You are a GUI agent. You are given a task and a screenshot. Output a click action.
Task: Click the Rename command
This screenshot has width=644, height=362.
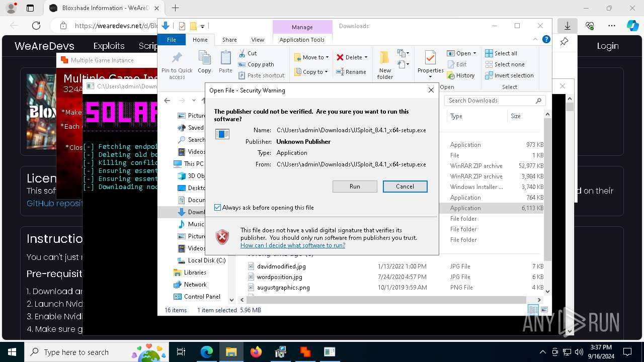pyautogui.click(x=351, y=72)
